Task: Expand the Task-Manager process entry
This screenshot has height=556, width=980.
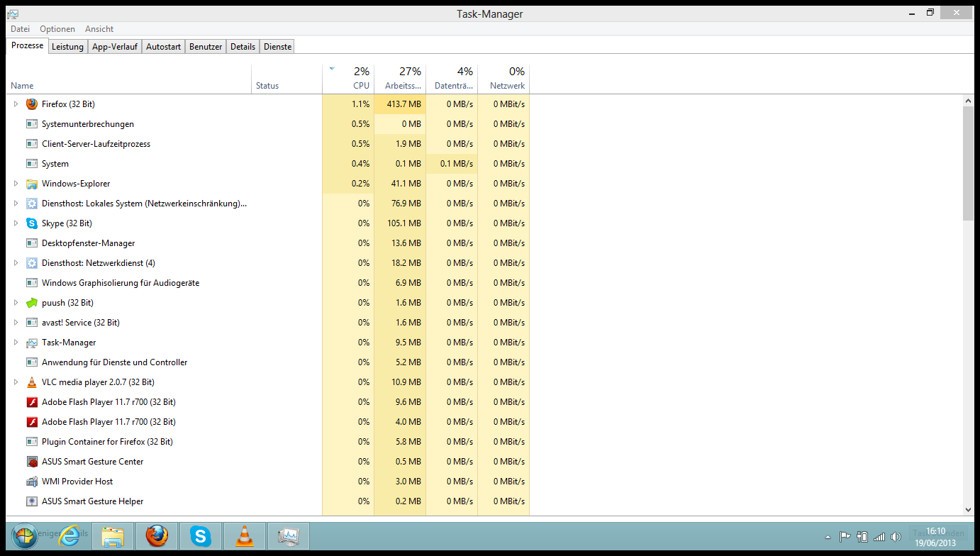Action: click(16, 343)
